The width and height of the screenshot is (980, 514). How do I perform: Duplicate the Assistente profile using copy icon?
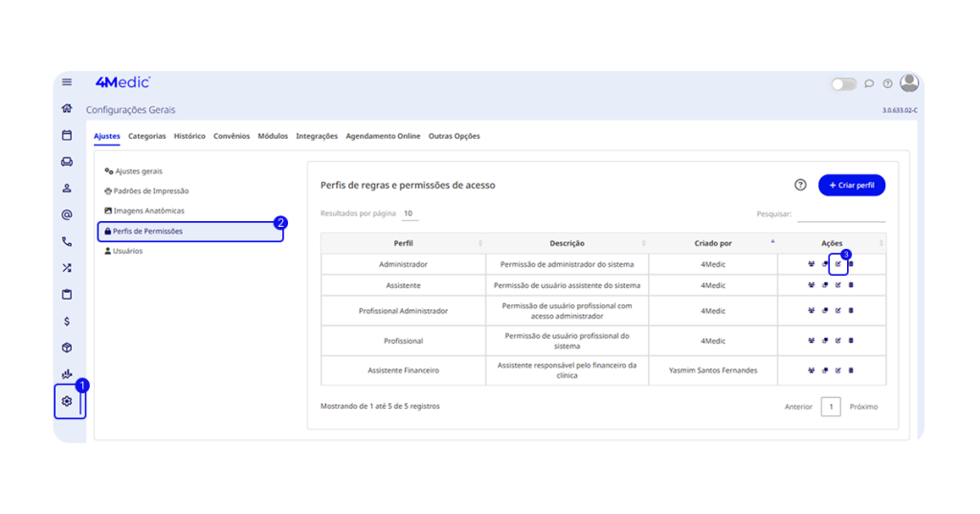(825, 285)
